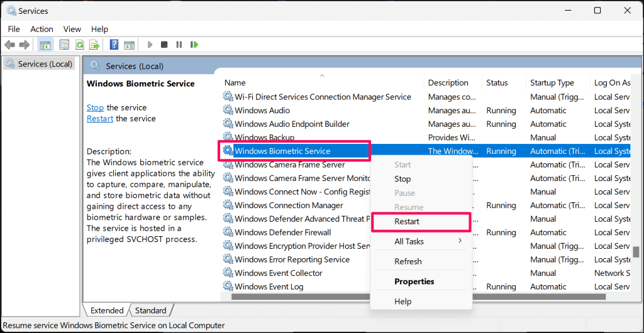Image resolution: width=644 pixels, height=333 pixels.
Task: Switch to the Standard tab
Action: pyautogui.click(x=150, y=310)
